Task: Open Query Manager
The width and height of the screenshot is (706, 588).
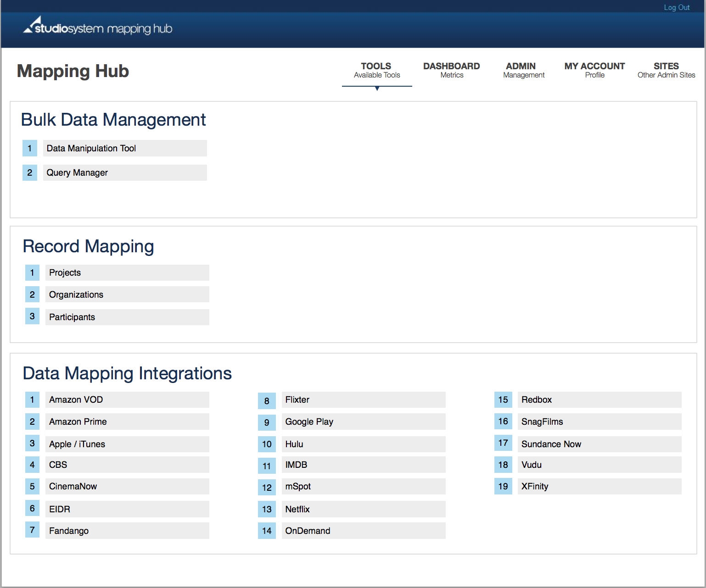Action: pyautogui.click(x=125, y=172)
